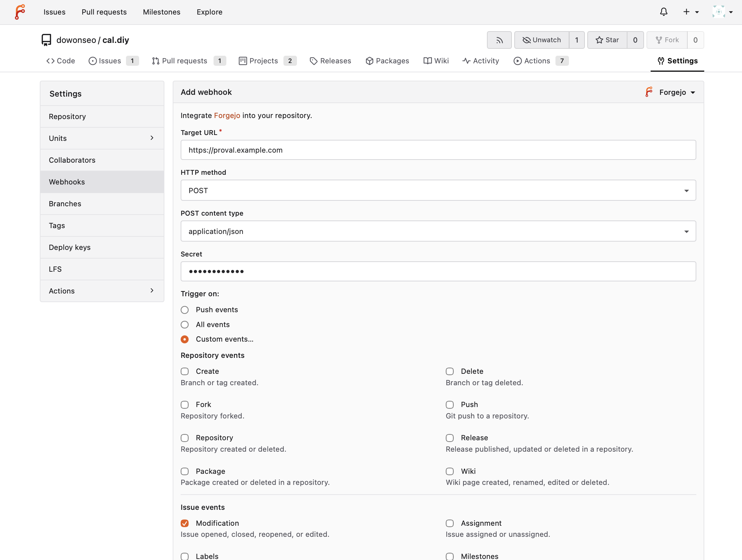Switch to the repository Pull requests tab

coord(189,61)
